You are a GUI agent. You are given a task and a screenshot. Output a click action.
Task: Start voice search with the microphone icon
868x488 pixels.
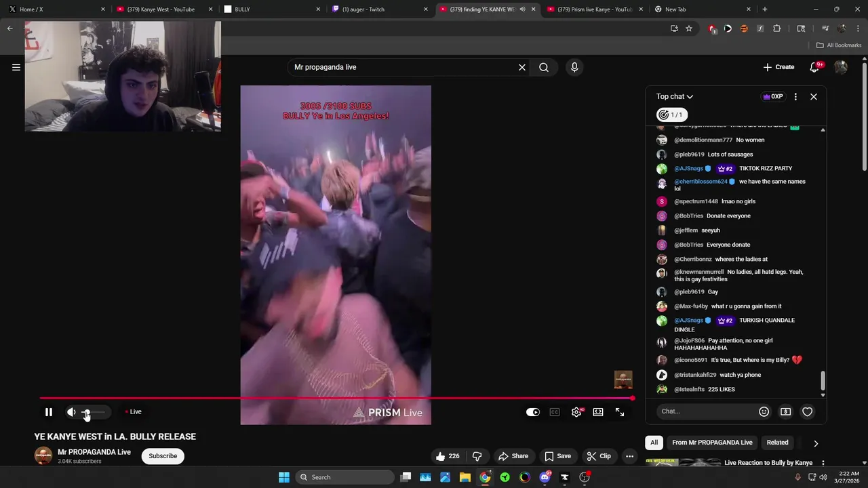(574, 67)
